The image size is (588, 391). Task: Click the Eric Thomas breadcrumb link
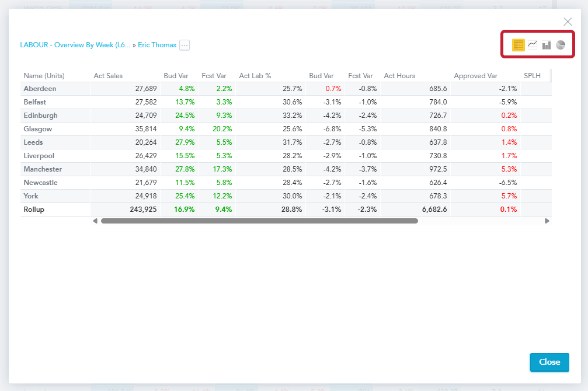pos(157,45)
